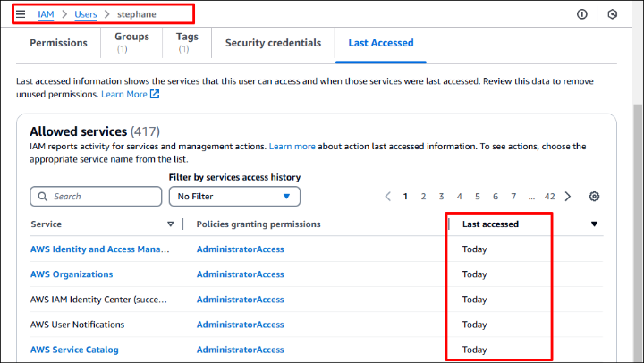Open AdministratorAccess policy for AWS Service Catalog
Viewport: 644px width, 363px height.
pos(241,350)
